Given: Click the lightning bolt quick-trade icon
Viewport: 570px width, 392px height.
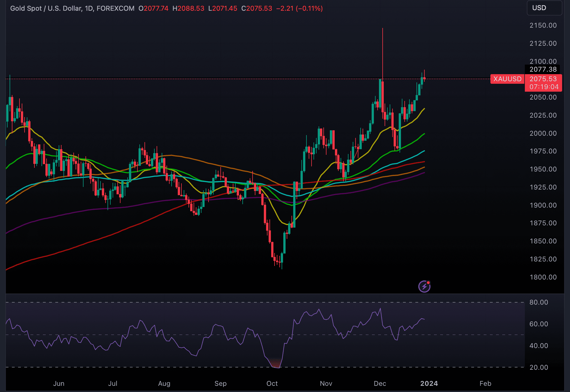Looking at the screenshot, I should coord(424,287).
